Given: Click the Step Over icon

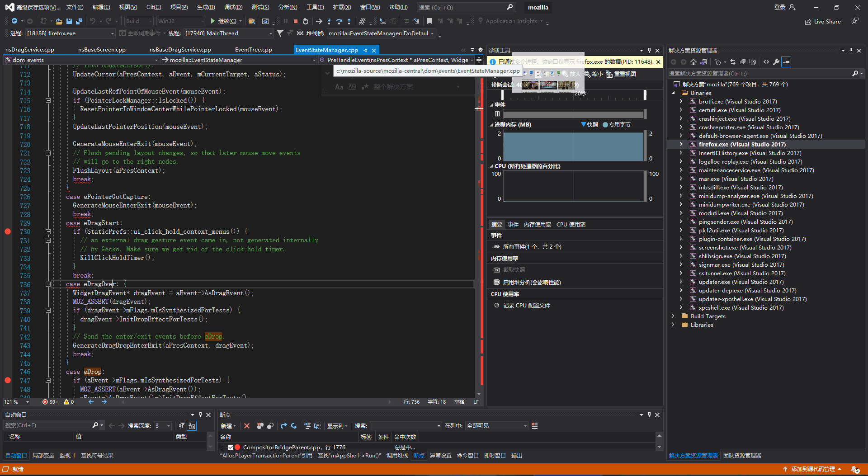Looking at the screenshot, I should tap(339, 21).
